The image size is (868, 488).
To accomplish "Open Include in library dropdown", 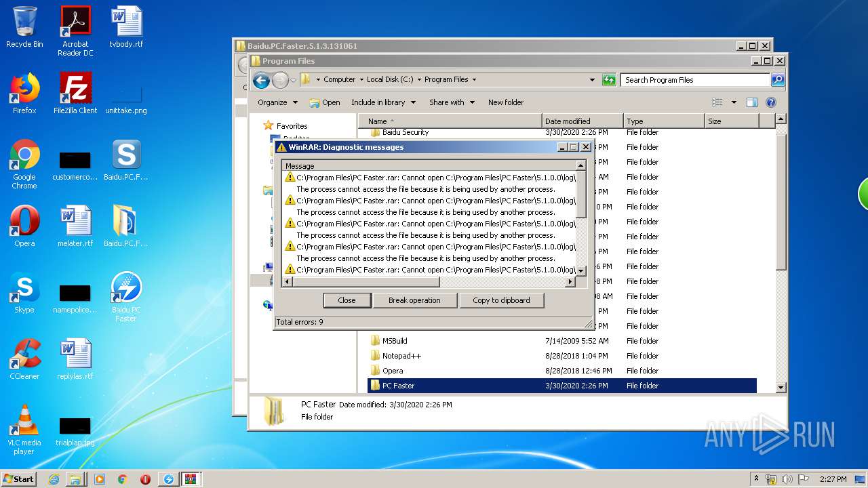I will pos(382,102).
